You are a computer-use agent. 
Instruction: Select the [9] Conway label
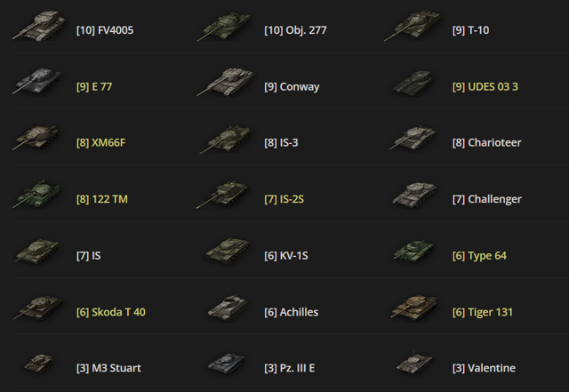(x=292, y=87)
